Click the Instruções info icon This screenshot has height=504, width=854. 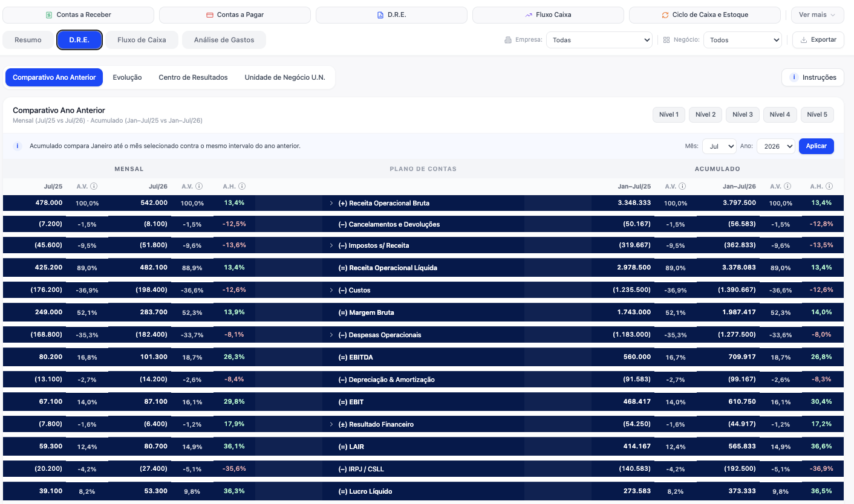click(794, 77)
